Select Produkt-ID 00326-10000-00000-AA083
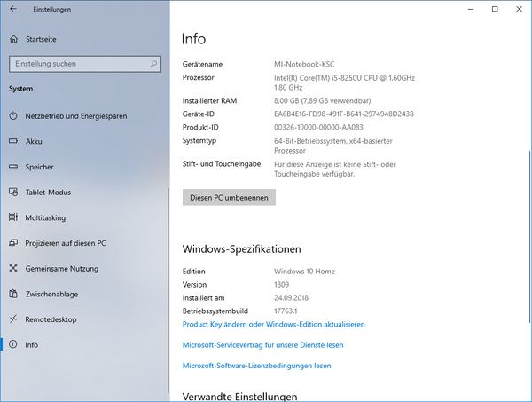Screen dimensions: 532x402 [x=318, y=127]
